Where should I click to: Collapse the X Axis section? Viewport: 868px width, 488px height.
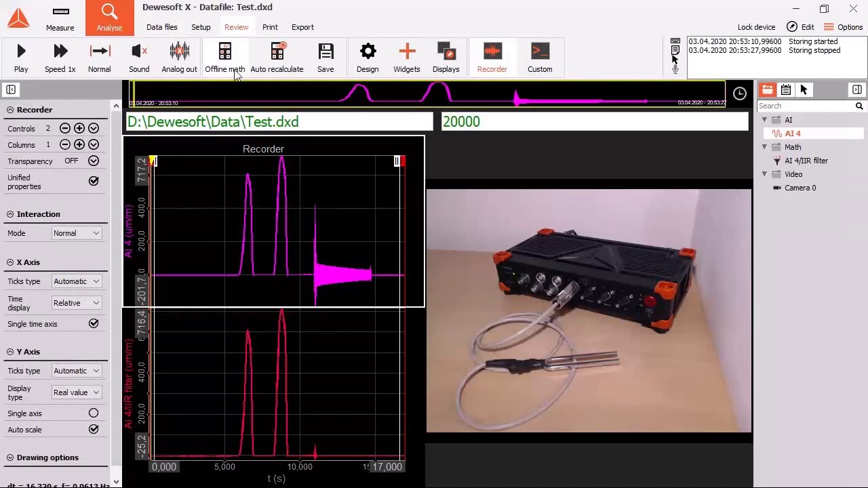point(10,262)
